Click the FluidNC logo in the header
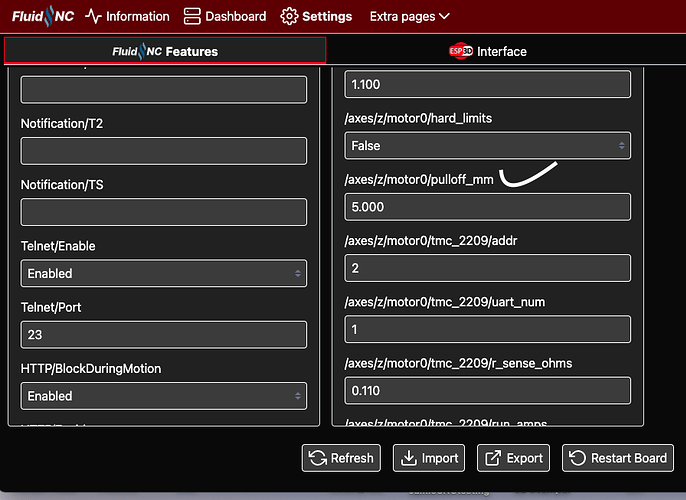The height and width of the screenshot is (500, 686). (x=43, y=16)
